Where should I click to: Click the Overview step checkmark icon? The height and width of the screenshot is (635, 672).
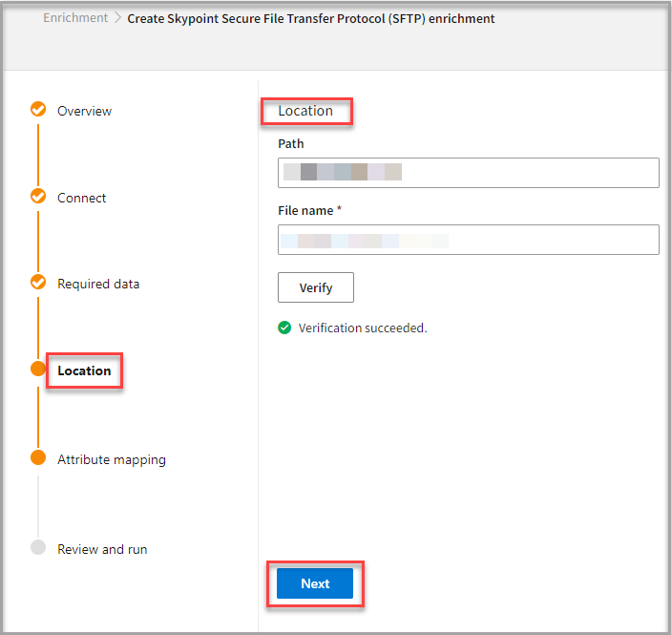click(x=38, y=110)
